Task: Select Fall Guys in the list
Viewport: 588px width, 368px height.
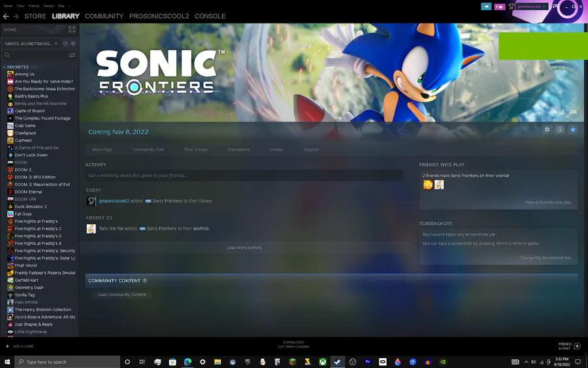Action: coord(23,214)
